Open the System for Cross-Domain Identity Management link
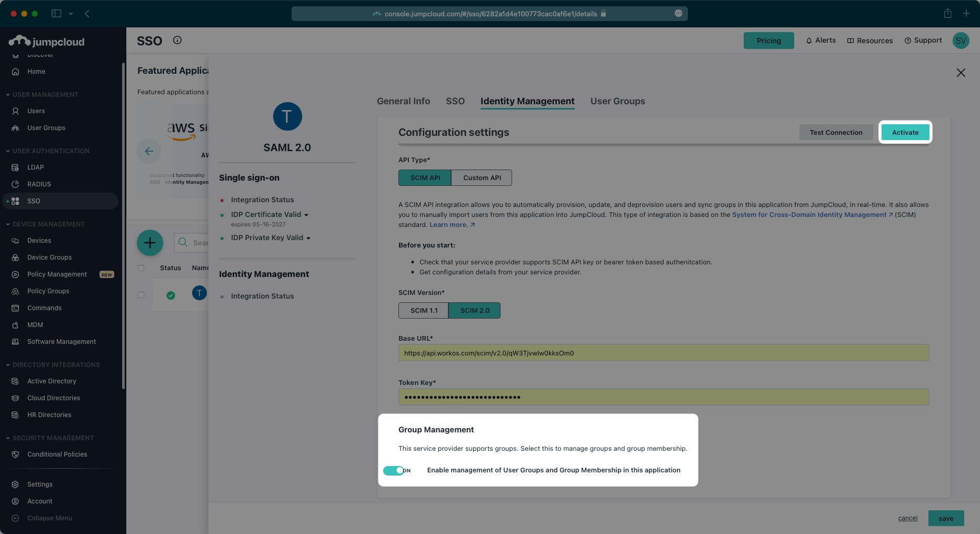Viewport: 980px width, 534px height. 811,214
